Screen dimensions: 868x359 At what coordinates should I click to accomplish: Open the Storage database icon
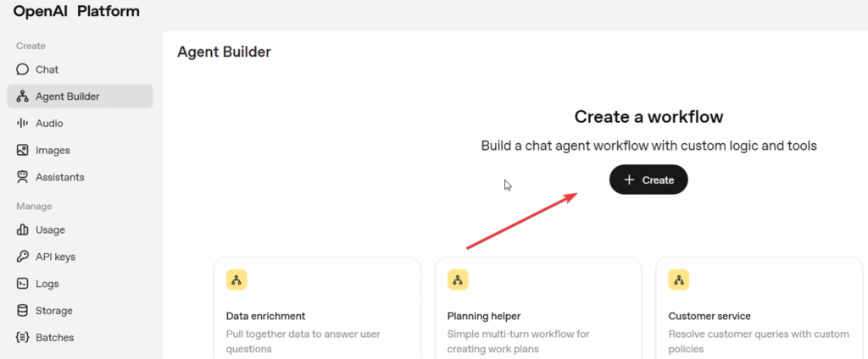click(x=23, y=311)
